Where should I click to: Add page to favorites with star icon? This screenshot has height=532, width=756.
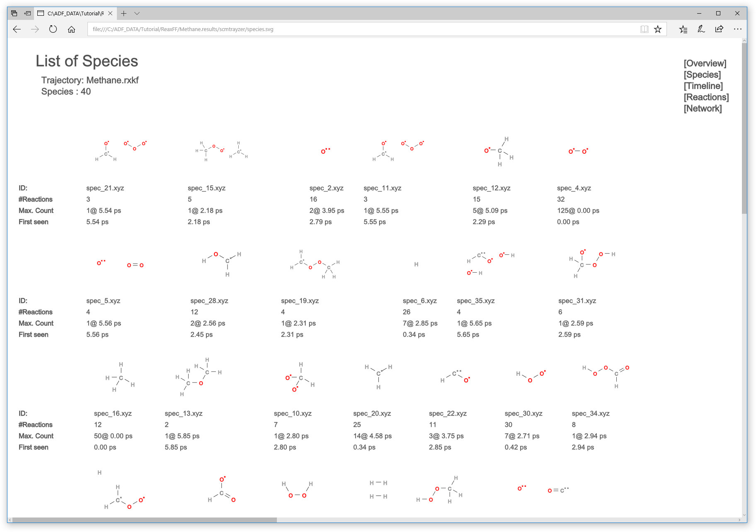[x=658, y=29]
